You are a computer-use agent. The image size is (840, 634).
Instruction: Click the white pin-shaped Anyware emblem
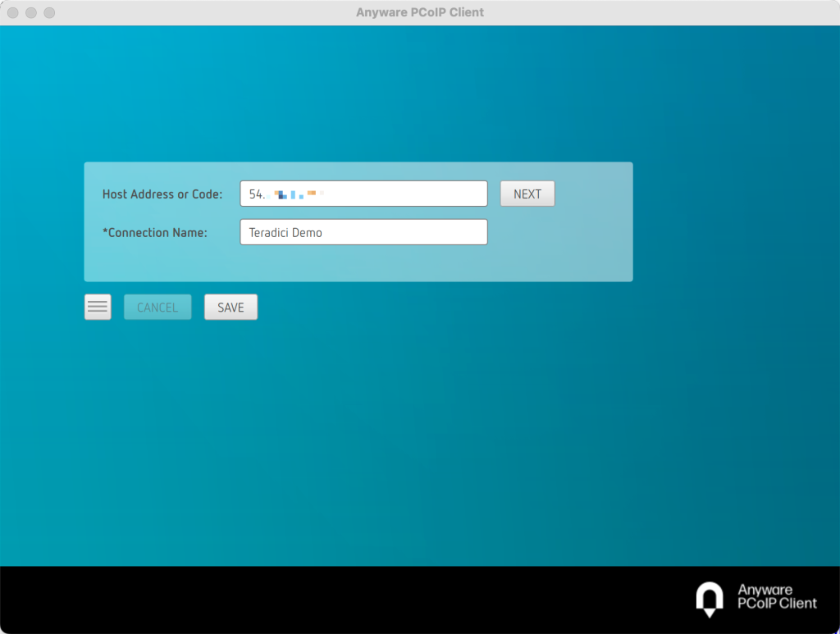coord(710,599)
